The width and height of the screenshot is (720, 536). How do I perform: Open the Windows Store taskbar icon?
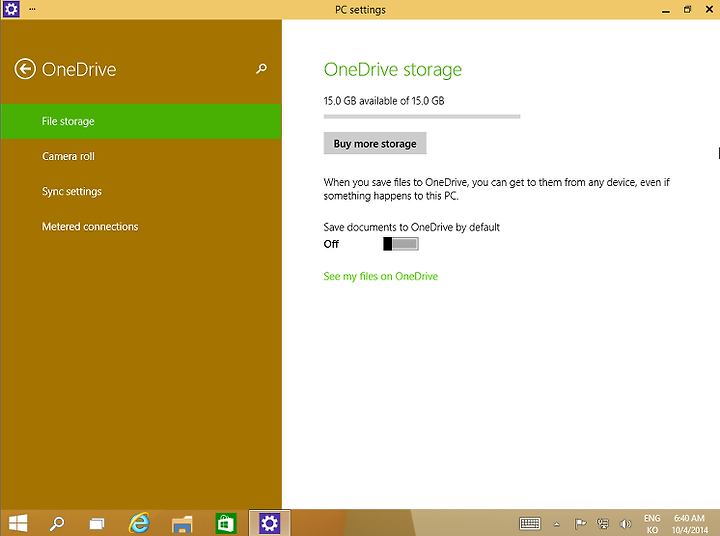(x=225, y=523)
